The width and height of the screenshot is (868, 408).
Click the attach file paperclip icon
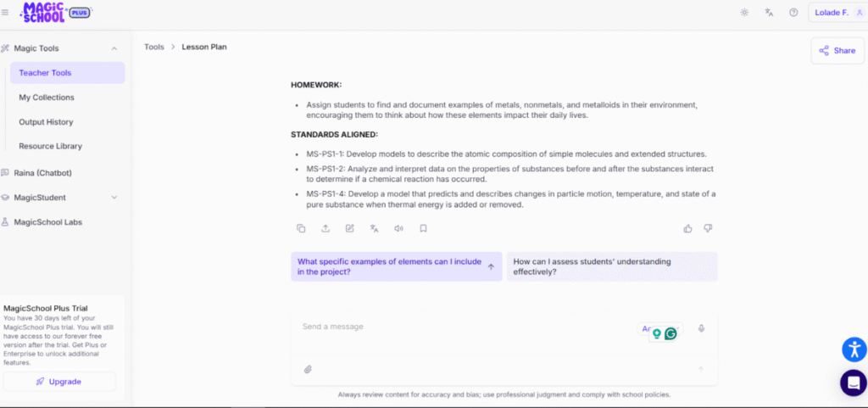pos(309,369)
